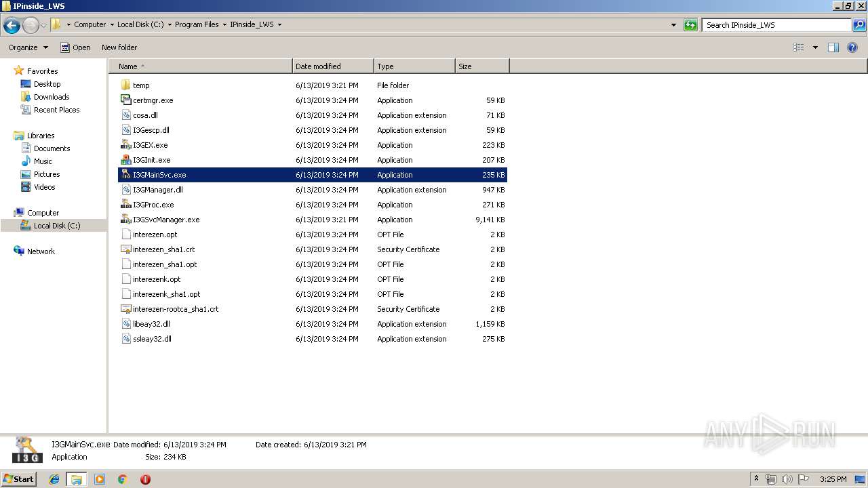This screenshot has width=868, height=488.
Task: Expand the Computer breadcrumb arrow
Action: coord(112,24)
